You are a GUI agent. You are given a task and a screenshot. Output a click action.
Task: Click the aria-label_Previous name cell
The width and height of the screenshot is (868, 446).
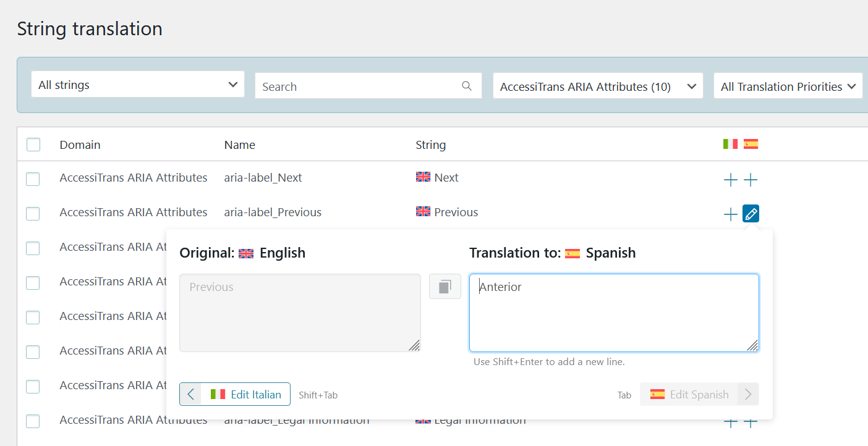(x=273, y=212)
